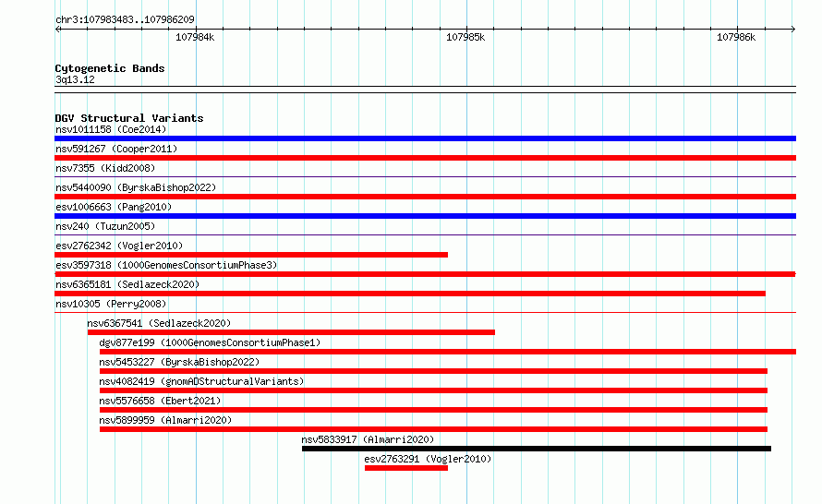Click the blue esv1006663 variant bar
This screenshot has width=822, height=504.
425,216
